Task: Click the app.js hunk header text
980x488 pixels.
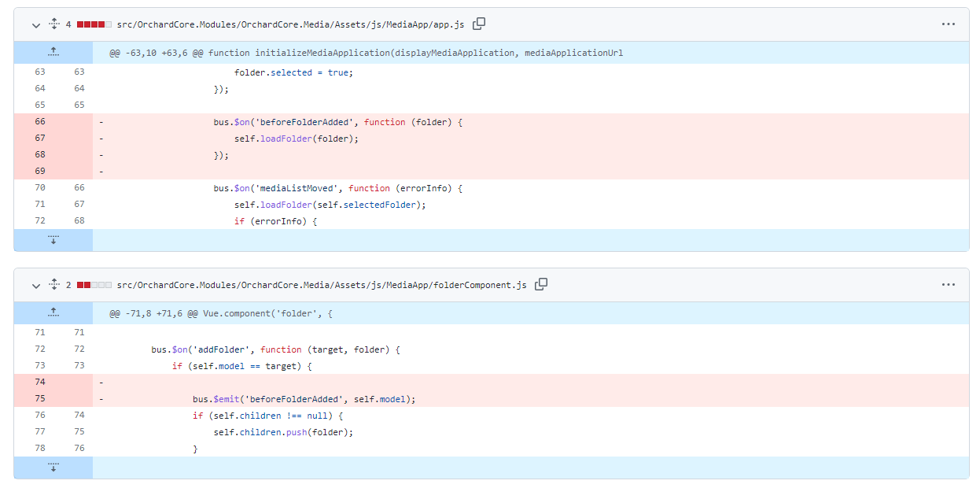Action: (x=367, y=53)
